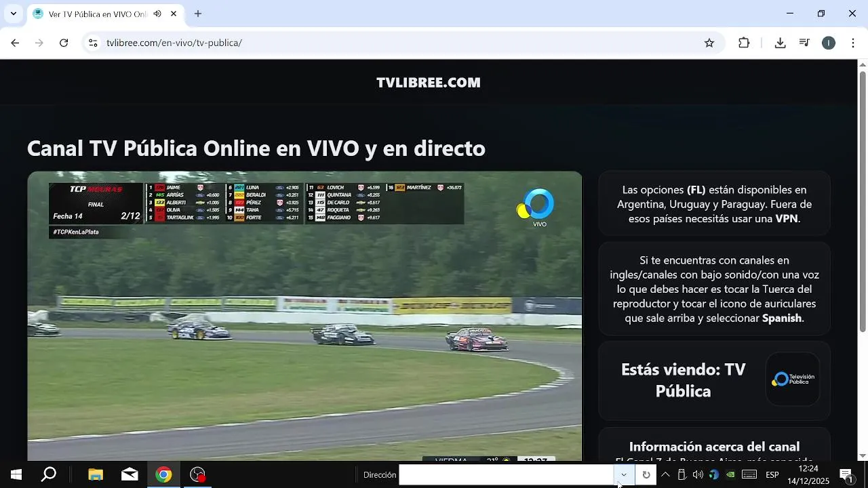Open the safely remove hardware tray icon

[682, 474]
